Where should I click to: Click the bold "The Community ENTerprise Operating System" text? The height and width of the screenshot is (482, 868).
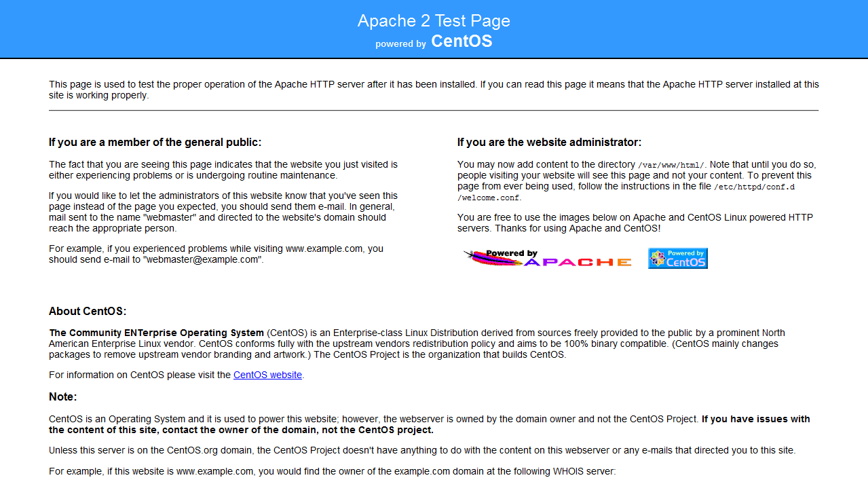point(156,333)
